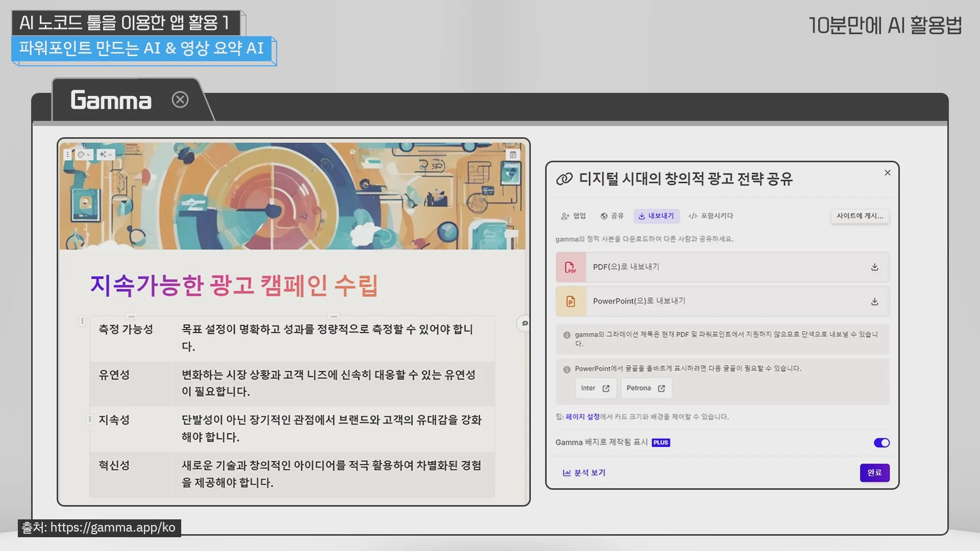Click the table row drag handle near 측정 가능성

pyautogui.click(x=82, y=321)
